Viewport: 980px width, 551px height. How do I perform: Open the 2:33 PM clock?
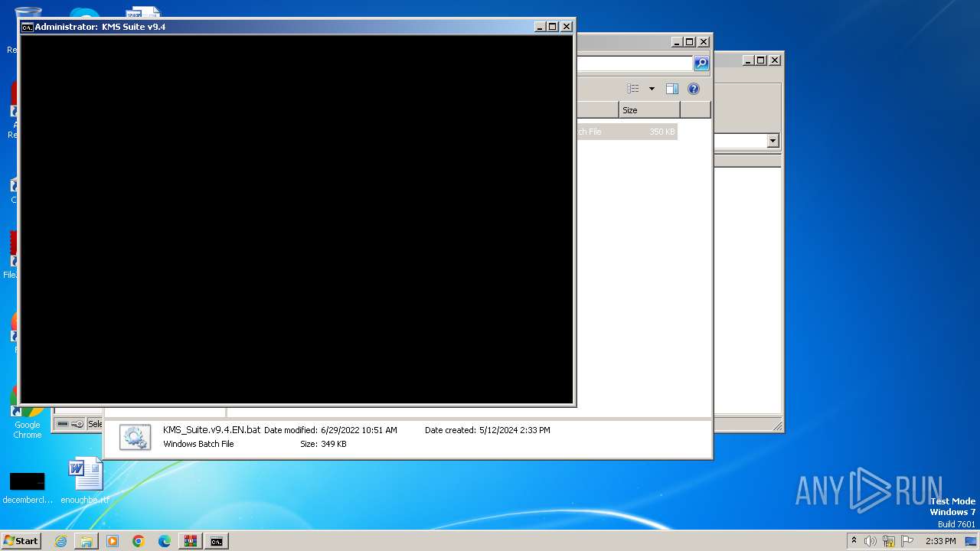[940, 541]
